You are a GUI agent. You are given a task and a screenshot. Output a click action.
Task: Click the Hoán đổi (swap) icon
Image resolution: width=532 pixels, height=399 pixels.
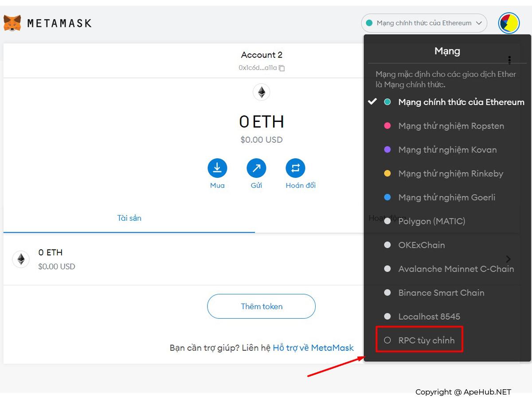click(x=296, y=168)
